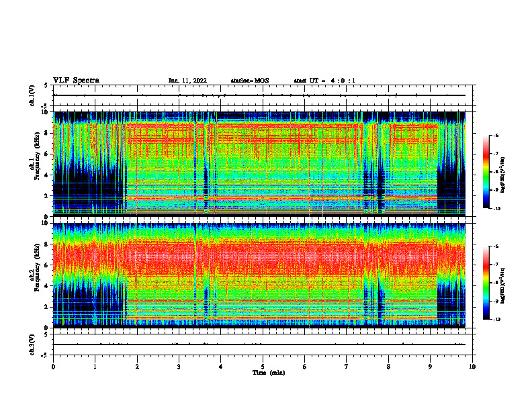Click the "-10" label on ch.2 color bar

496,320
